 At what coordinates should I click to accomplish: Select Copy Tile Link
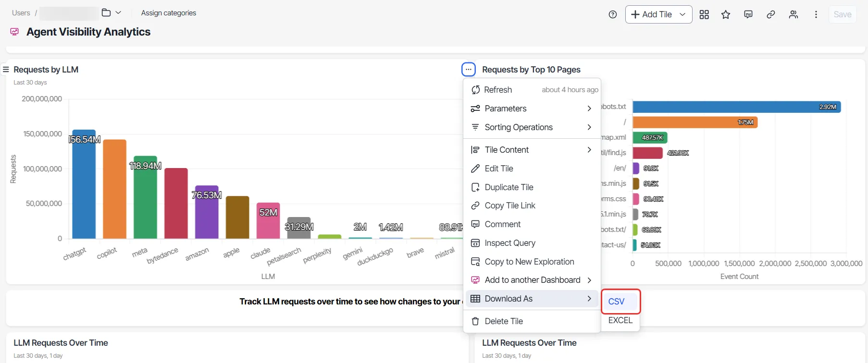coord(532,206)
